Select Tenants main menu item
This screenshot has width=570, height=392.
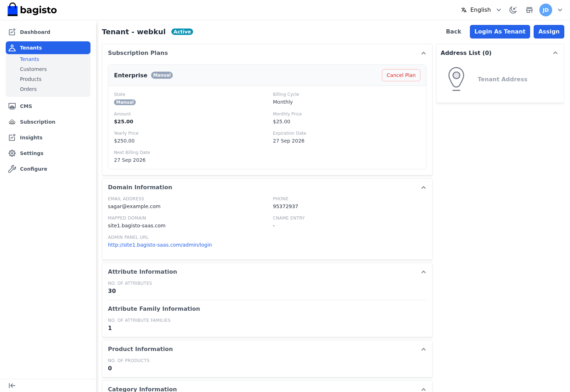[48, 48]
